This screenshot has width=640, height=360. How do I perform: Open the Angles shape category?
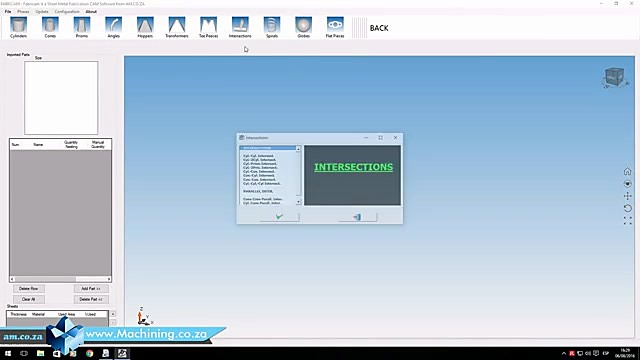click(113, 27)
